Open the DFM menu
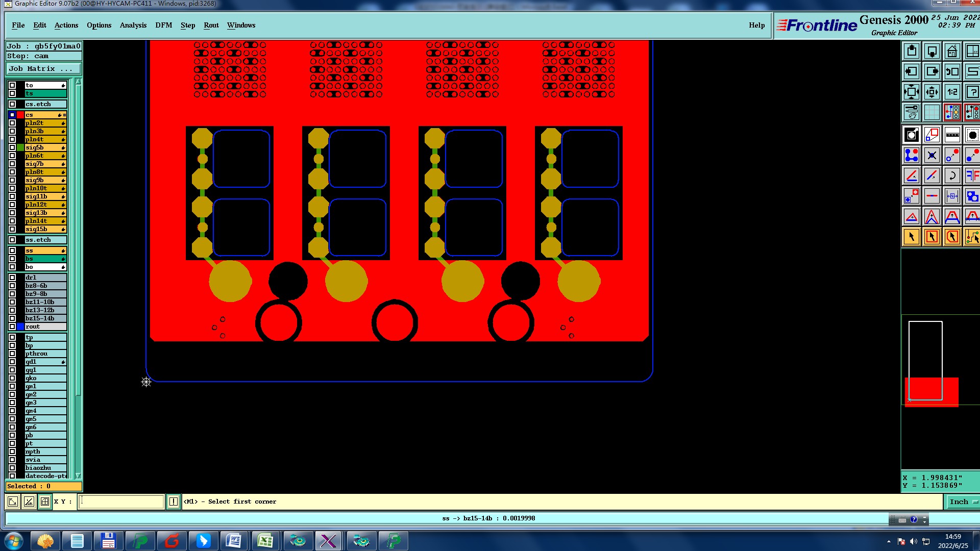The width and height of the screenshot is (980, 551). tap(163, 25)
